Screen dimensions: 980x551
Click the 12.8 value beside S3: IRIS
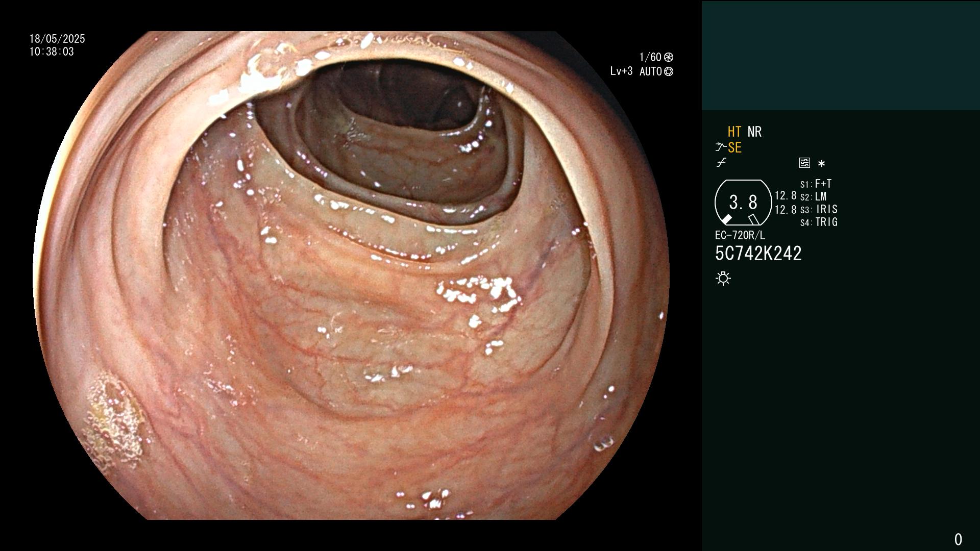pos(786,210)
